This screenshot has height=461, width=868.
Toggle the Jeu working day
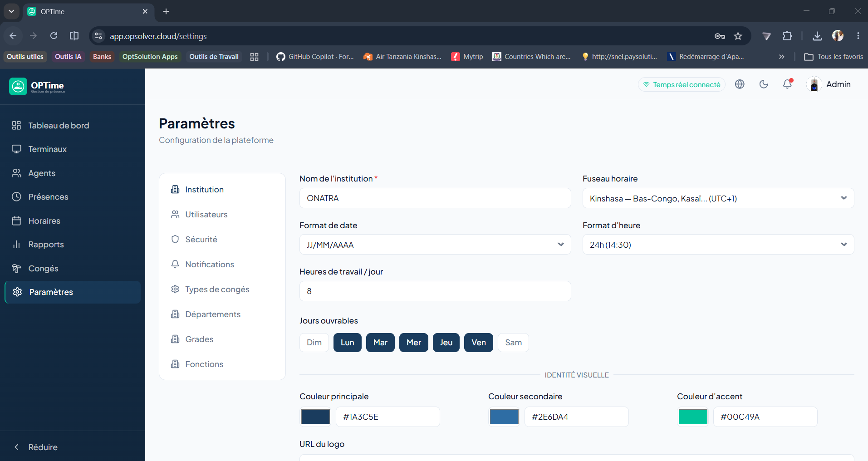pyautogui.click(x=446, y=343)
